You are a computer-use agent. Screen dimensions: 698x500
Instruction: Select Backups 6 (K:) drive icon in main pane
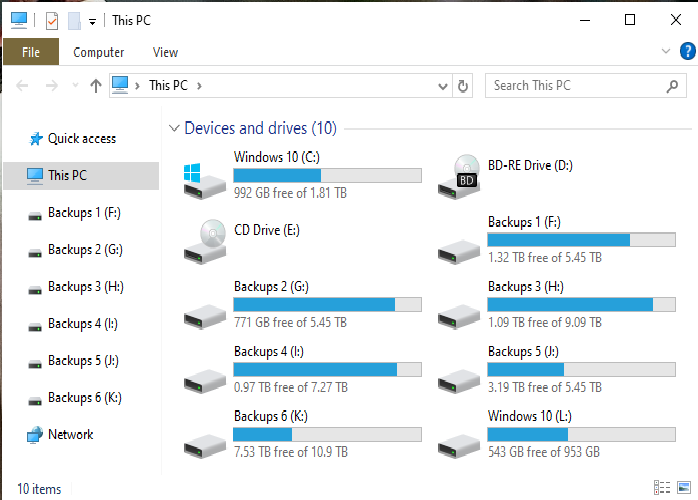(205, 446)
